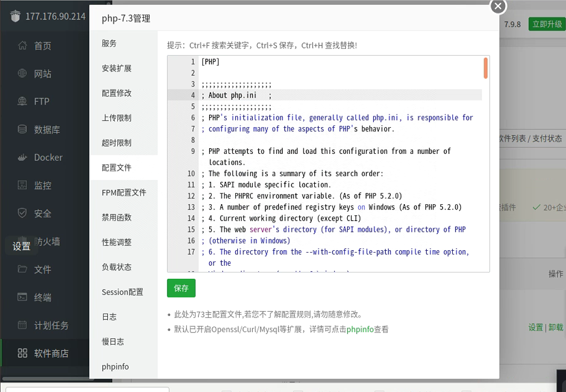This screenshot has height=392, width=566.
Task: Close the php-7.3 management dialog
Action: click(498, 6)
